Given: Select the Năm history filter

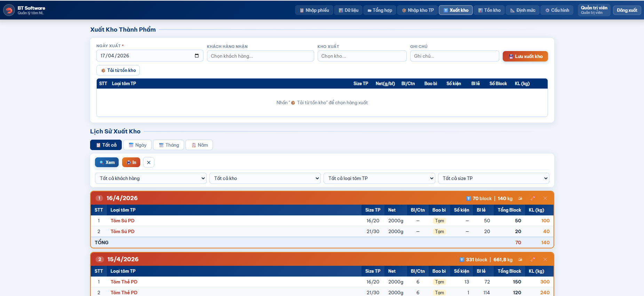Looking at the screenshot, I should coord(199,145).
